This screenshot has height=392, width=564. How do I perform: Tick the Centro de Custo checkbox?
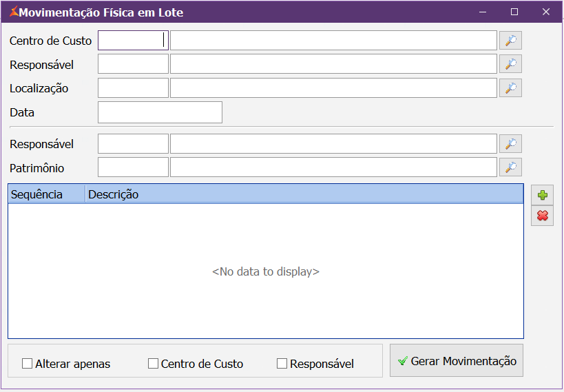pos(154,364)
